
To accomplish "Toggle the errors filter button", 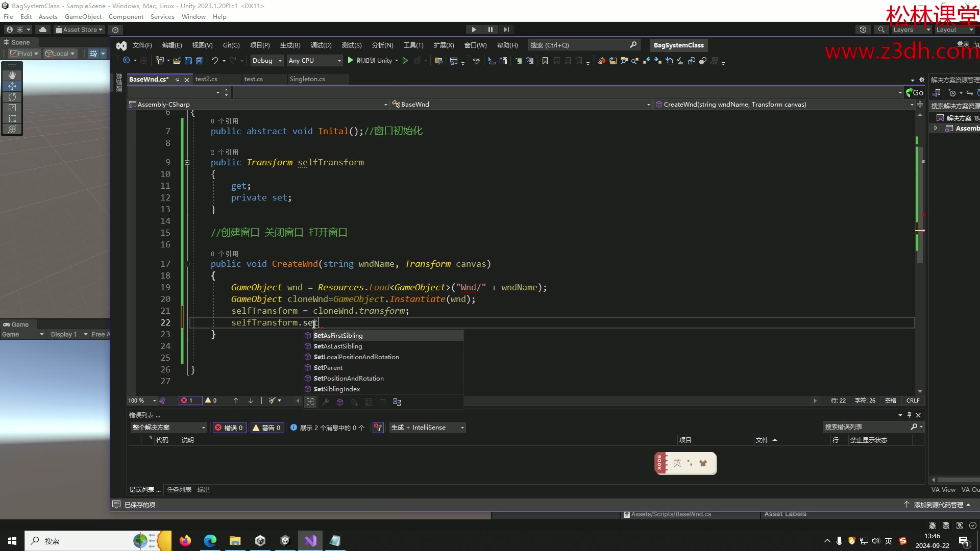I will (230, 428).
